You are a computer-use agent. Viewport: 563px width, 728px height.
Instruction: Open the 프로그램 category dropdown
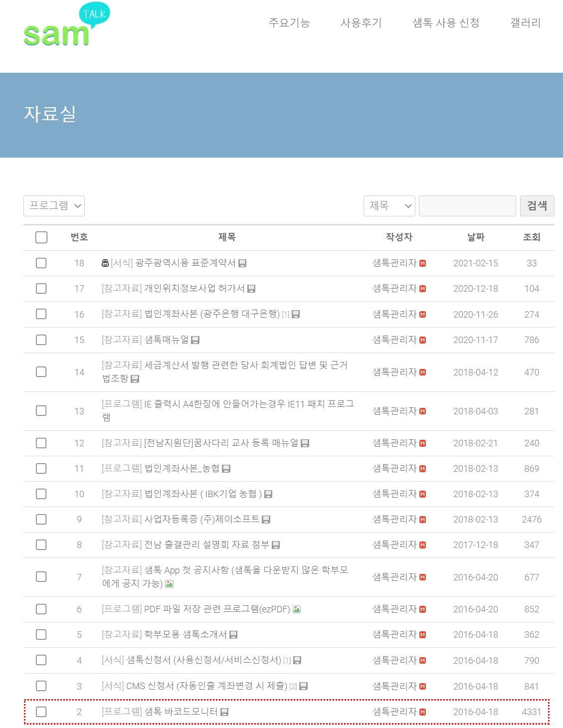tap(54, 206)
